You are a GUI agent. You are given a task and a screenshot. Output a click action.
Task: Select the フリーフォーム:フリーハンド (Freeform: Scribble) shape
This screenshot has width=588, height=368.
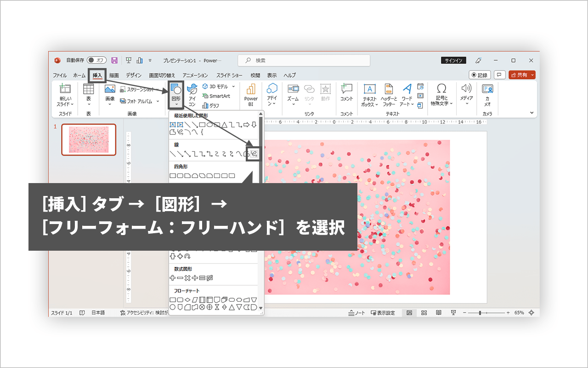(x=254, y=153)
